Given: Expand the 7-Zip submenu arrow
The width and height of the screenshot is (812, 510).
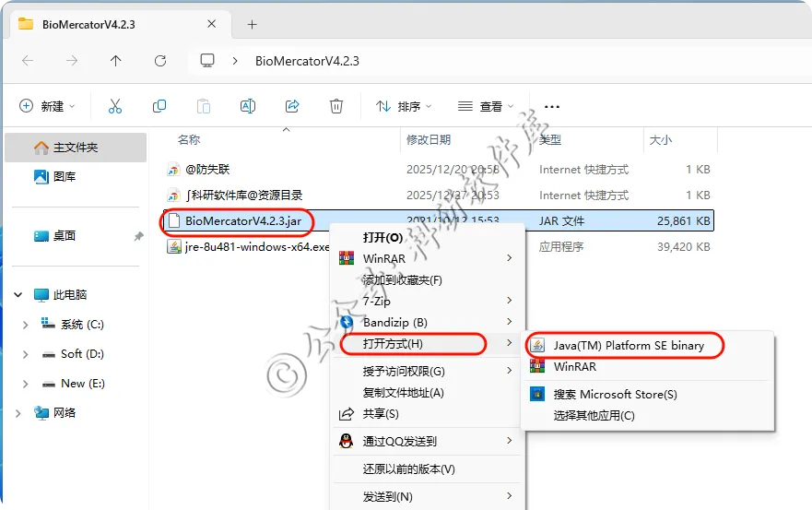Looking at the screenshot, I should (510, 300).
